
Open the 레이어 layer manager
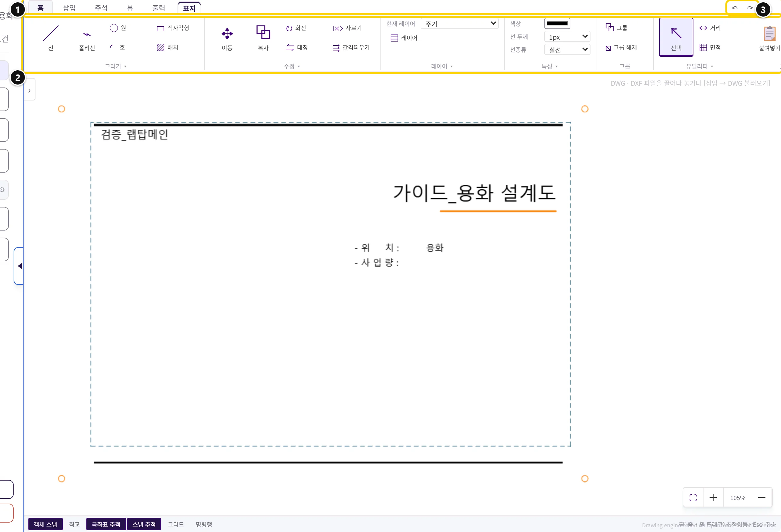(404, 38)
